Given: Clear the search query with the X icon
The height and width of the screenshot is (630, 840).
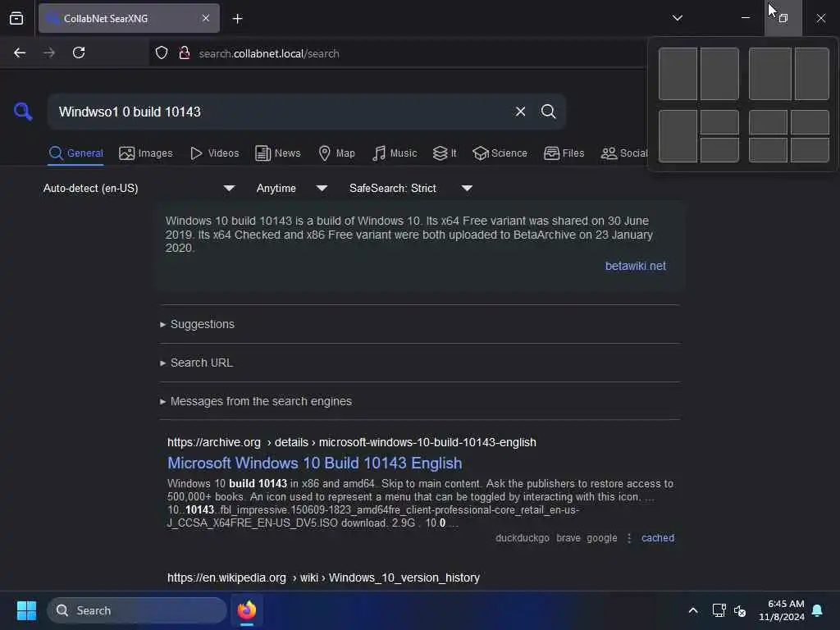Looking at the screenshot, I should (520, 112).
